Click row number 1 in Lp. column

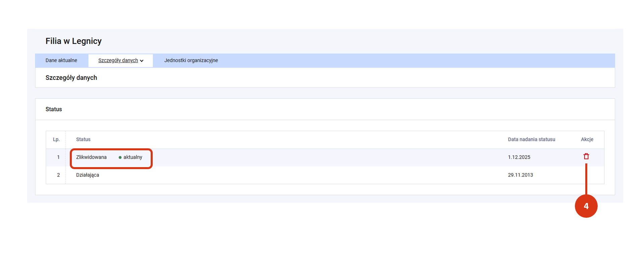click(58, 157)
